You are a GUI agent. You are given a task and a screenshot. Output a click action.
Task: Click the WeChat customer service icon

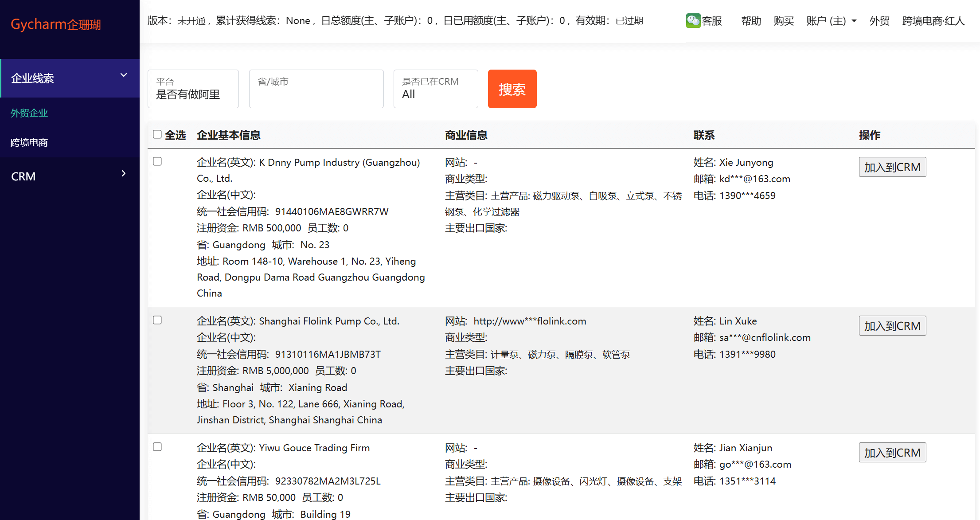point(693,21)
